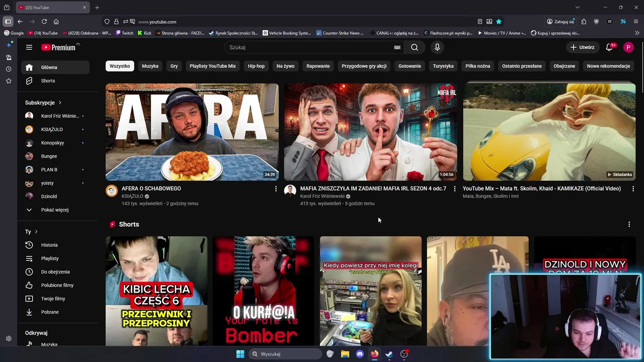Open the Karol Friz Wiśniewski subscription
Viewport: 644px width, 362px height.
[x=55, y=116]
